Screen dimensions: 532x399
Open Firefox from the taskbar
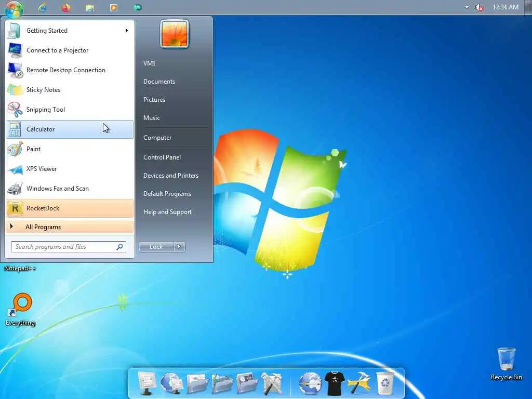[x=66, y=7]
